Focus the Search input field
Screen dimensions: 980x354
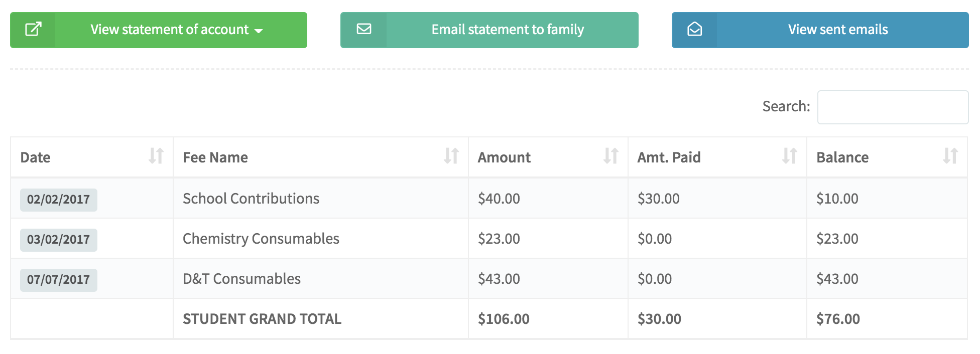click(893, 107)
